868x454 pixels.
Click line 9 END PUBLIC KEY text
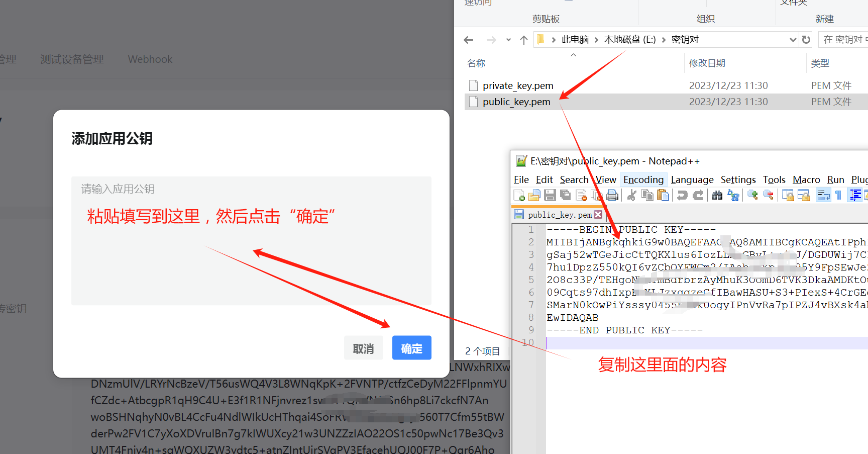click(x=624, y=330)
